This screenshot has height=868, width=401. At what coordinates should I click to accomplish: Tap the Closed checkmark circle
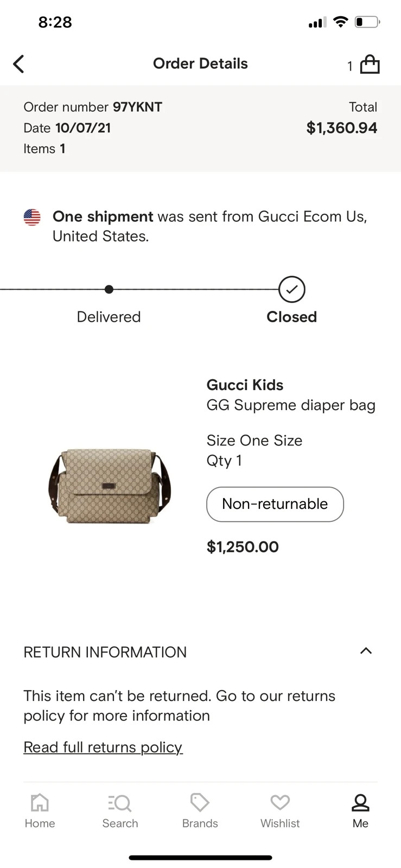click(x=292, y=290)
